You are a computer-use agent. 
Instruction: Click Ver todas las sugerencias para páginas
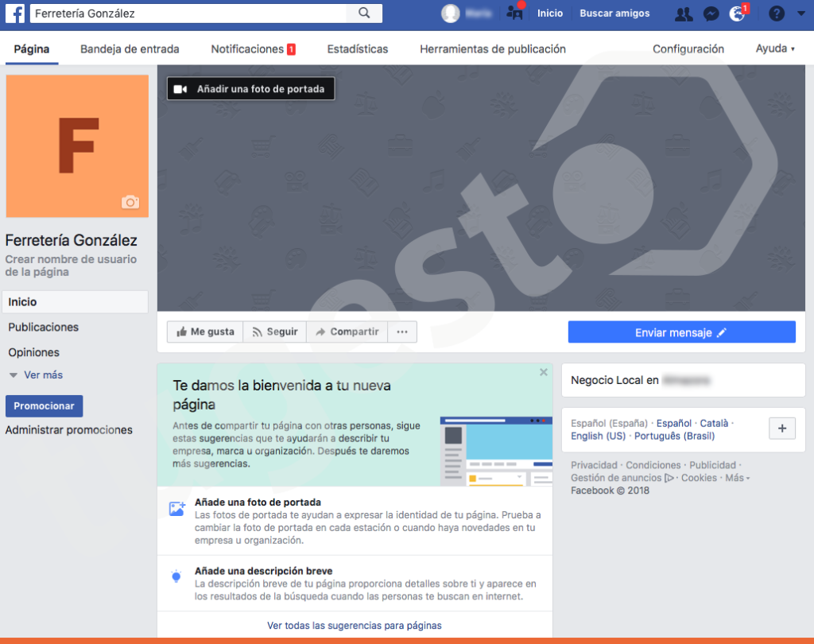coord(355,625)
